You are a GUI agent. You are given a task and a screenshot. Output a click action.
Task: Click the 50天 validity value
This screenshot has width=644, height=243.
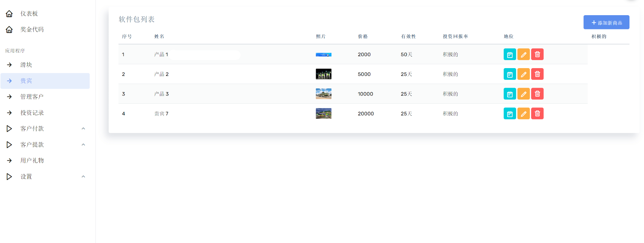[x=407, y=55]
